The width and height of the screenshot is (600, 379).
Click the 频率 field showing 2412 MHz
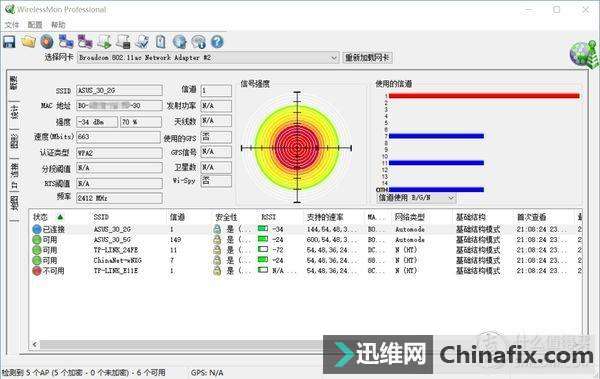tap(119, 198)
